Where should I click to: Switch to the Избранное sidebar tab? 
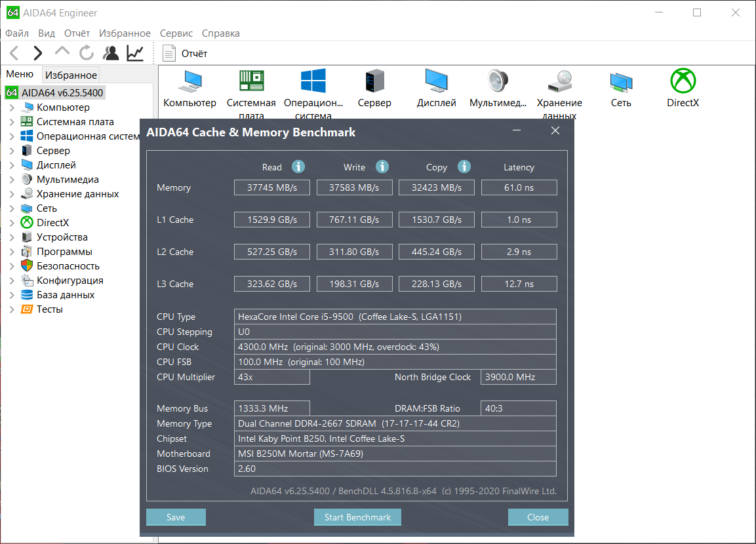click(x=71, y=75)
